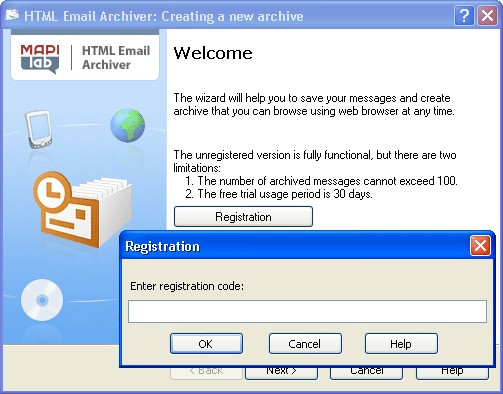Click the orange mail archive box icon

[x=82, y=209]
